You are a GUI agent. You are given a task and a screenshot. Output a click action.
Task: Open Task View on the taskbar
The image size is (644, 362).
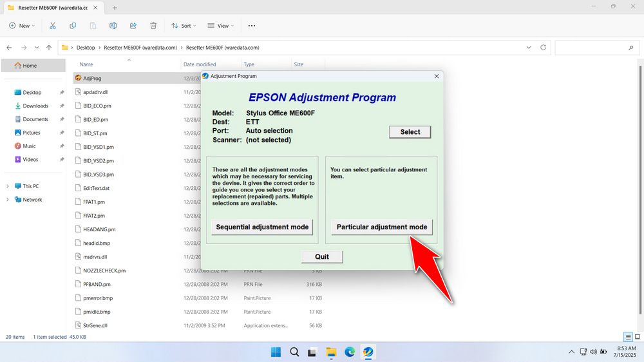[x=312, y=352]
